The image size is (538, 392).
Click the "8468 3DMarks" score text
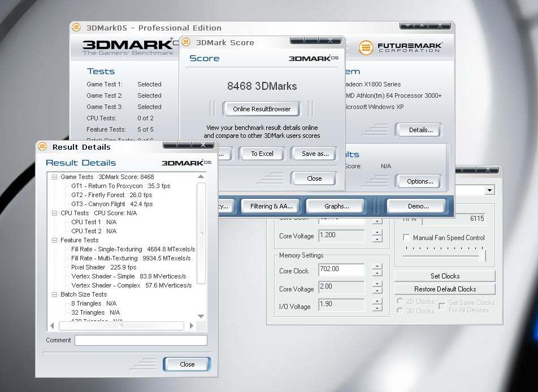pos(262,86)
